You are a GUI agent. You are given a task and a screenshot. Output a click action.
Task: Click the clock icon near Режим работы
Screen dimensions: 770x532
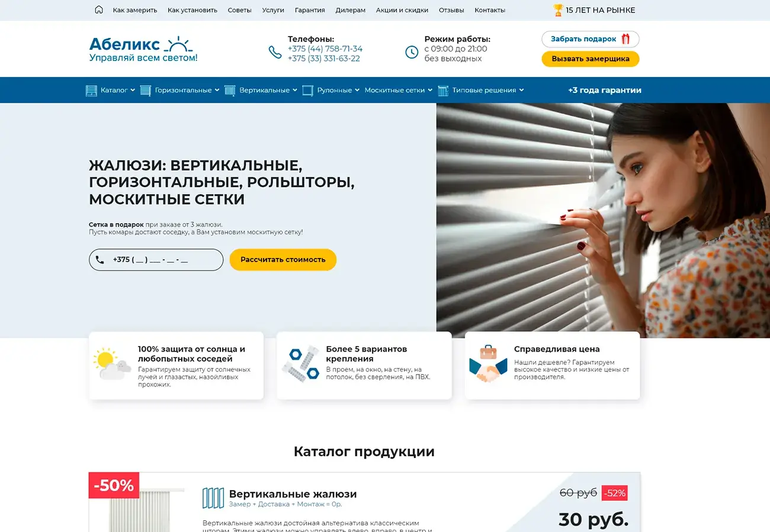[x=412, y=52]
